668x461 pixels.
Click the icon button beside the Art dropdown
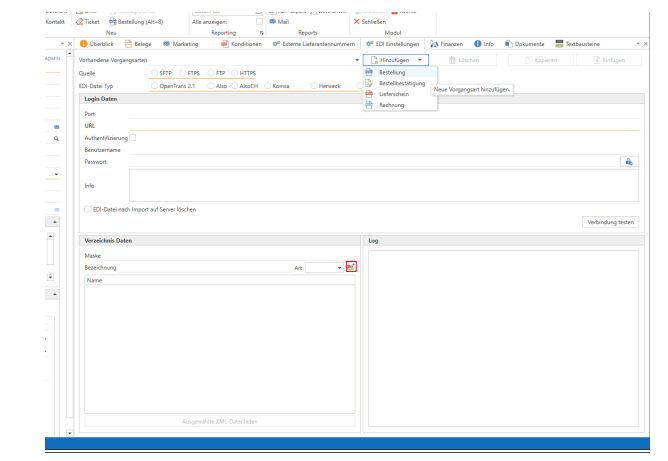click(350, 267)
